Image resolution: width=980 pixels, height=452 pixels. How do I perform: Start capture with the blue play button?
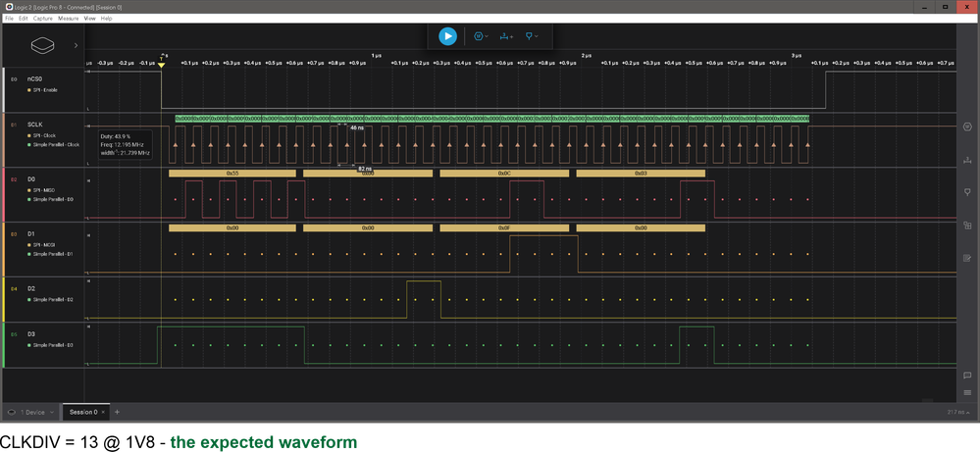(x=447, y=36)
